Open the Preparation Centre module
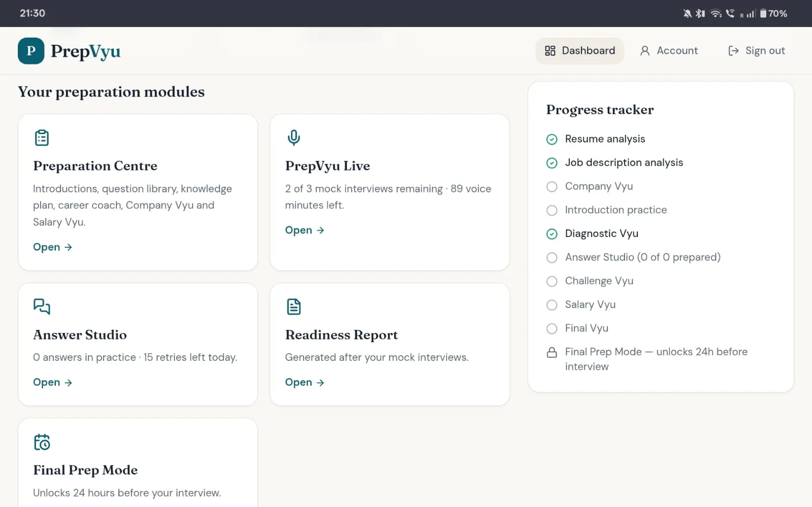Viewport: 812px width, 507px height. tap(52, 247)
